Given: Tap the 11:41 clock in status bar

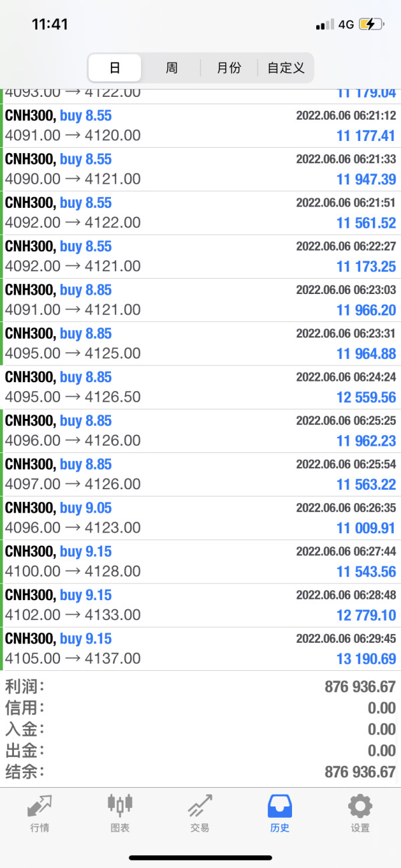Looking at the screenshot, I should pyautogui.click(x=50, y=25).
